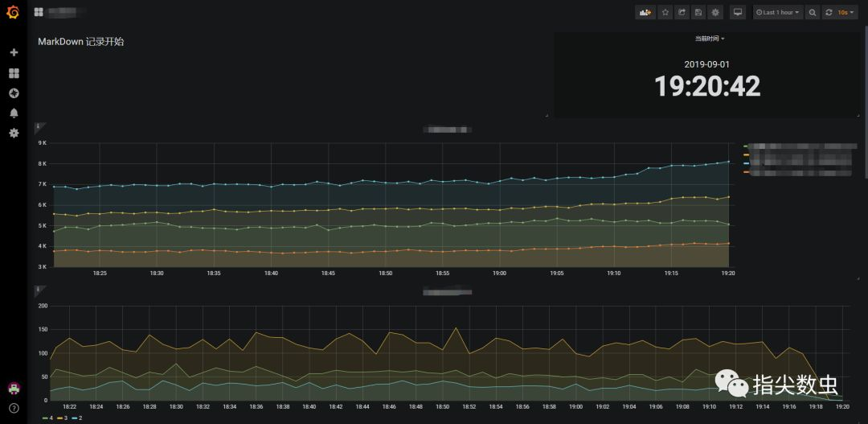868x424 pixels.
Task: Star this dashboard as favorite
Action: point(665,12)
